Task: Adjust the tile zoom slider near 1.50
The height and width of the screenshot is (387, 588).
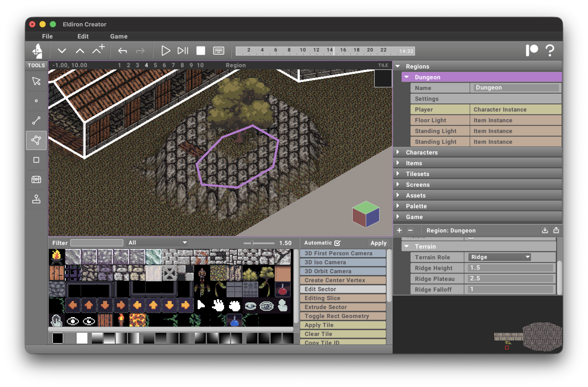Action: pyautogui.click(x=252, y=243)
